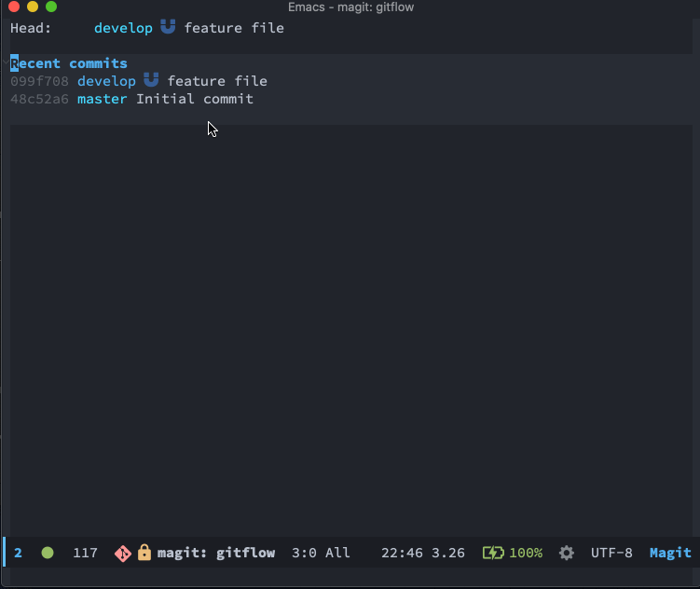The height and width of the screenshot is (589, 700).
Task: Click the git branch icon in modeline
Action: pos(123,554)
